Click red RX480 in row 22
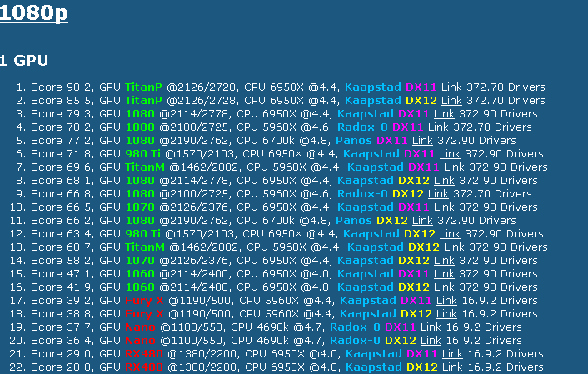The height and width of the screenshot is (374, 588). tap(144, 367)
